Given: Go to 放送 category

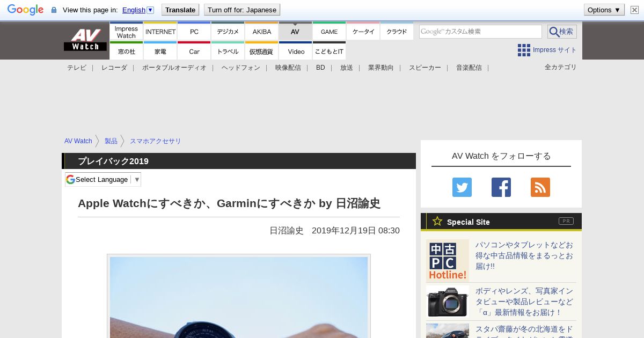Looking at the screenshot, I should [x=347, y=68].
